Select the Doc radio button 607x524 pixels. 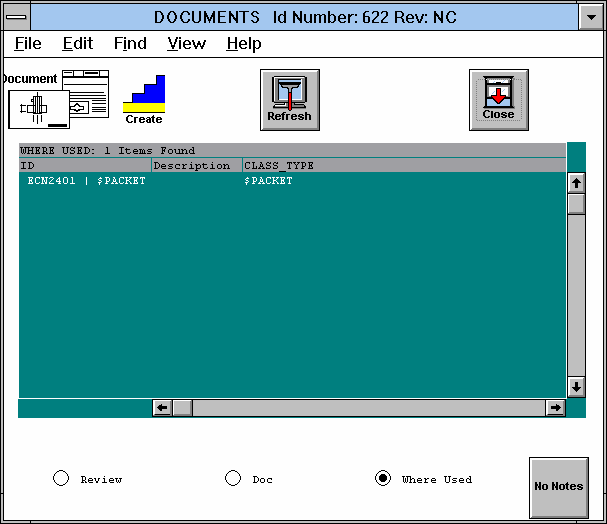pos(233,479)
